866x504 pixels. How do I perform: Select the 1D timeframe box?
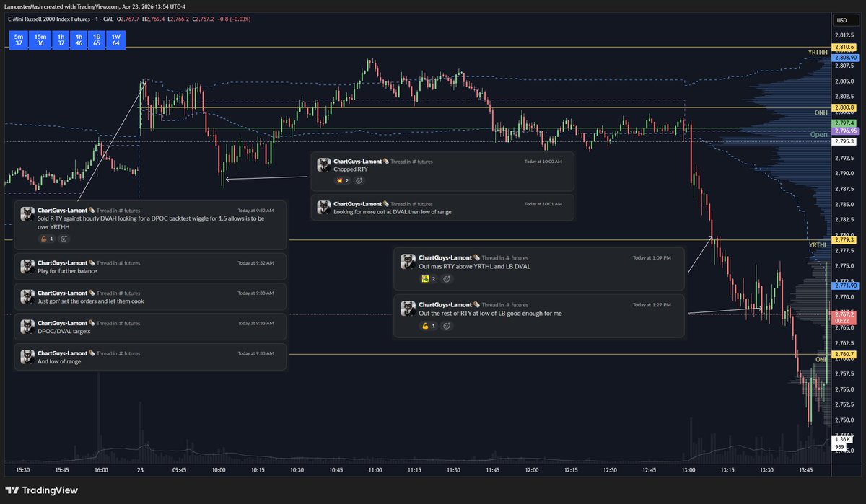tap(97, 40)
